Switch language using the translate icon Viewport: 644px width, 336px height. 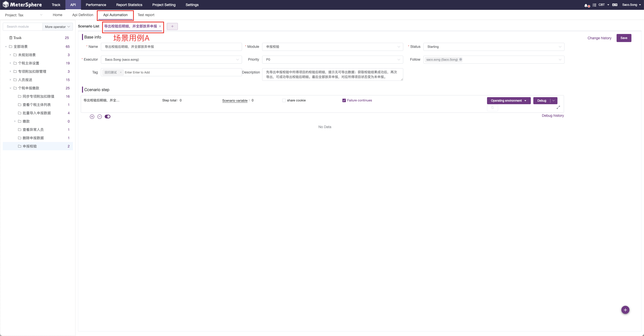[x=615, y=5]
